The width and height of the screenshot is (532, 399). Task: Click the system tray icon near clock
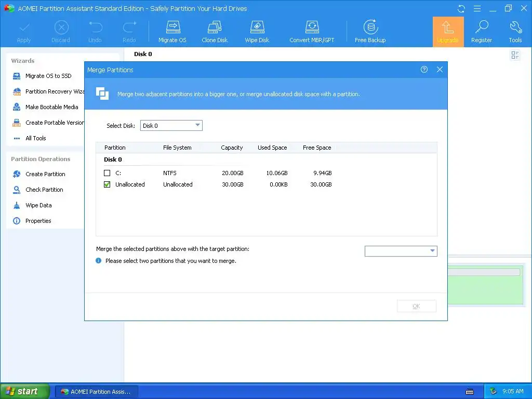point(493,392)
